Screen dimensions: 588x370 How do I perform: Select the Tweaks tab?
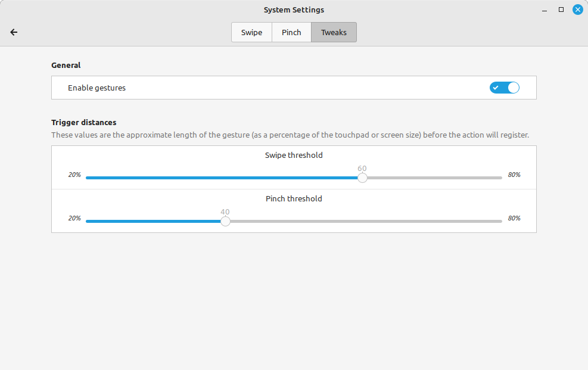334,32
